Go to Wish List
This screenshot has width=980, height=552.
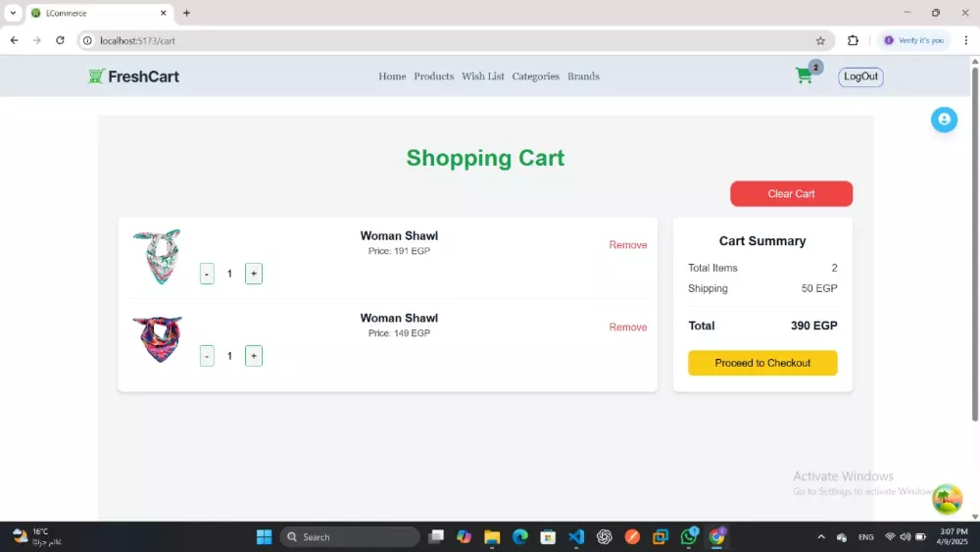(482, 76)
